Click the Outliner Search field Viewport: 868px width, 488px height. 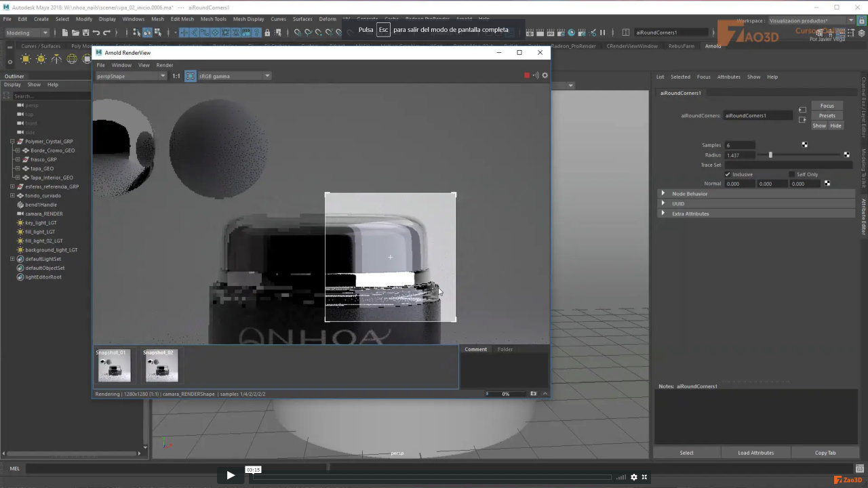[x=51, y=96]
